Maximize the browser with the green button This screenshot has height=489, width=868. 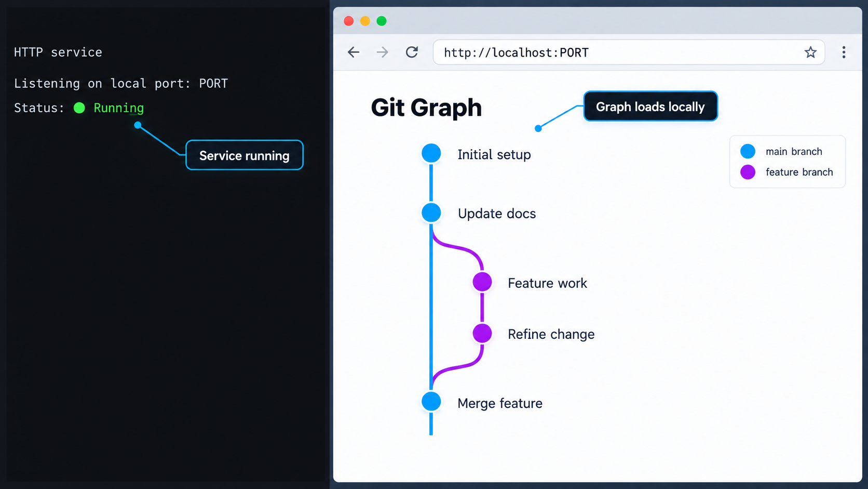tap(382, 21)
